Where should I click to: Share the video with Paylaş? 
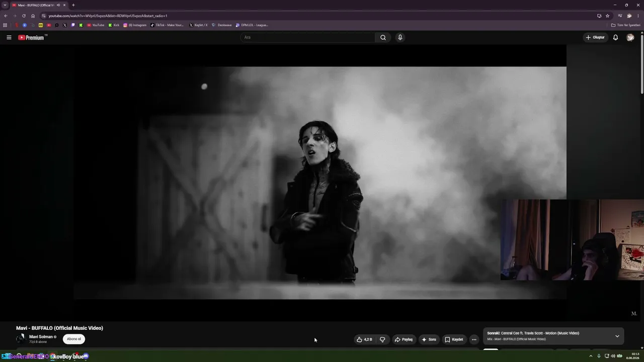click(404, 339)
